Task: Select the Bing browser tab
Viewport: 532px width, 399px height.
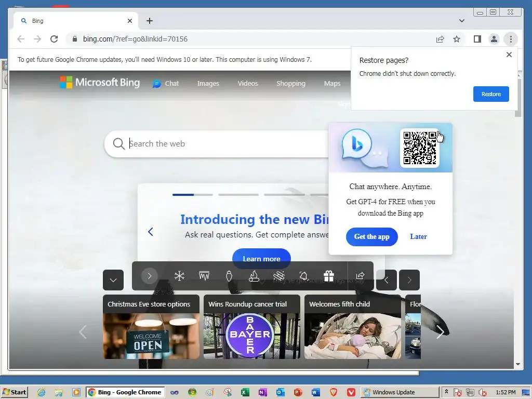Action: pos(76,21)
